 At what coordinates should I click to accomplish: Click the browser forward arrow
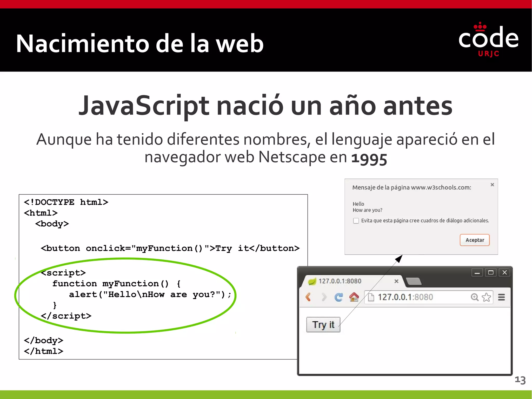click(324, 297)
